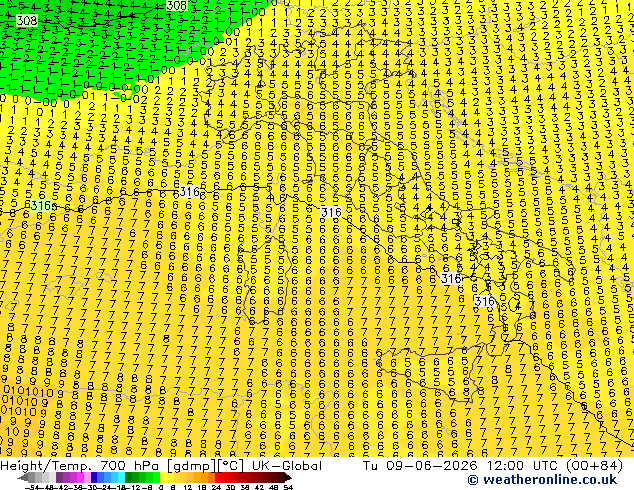Click the 316 label in the lower right, upper one
The image size is (634, 490).
pyautogui.click(x=451, y=278)
